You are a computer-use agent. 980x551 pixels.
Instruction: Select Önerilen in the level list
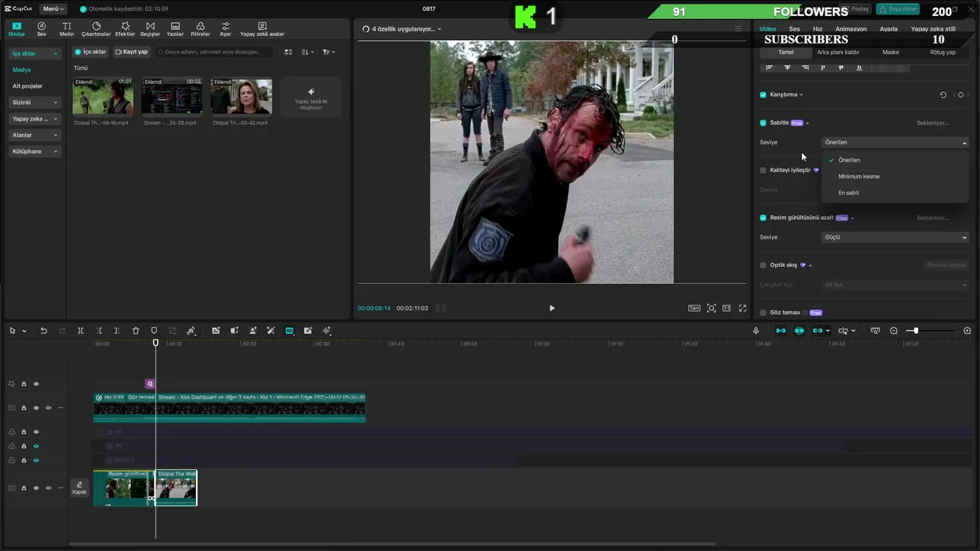895,160
